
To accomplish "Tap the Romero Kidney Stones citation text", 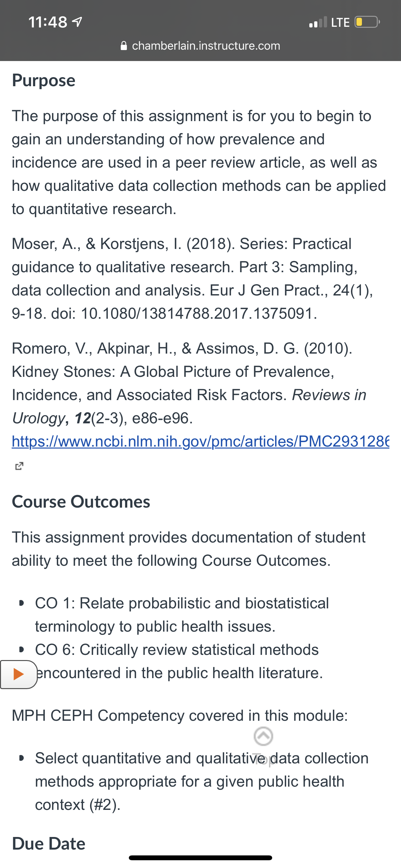I will (189, 383).
